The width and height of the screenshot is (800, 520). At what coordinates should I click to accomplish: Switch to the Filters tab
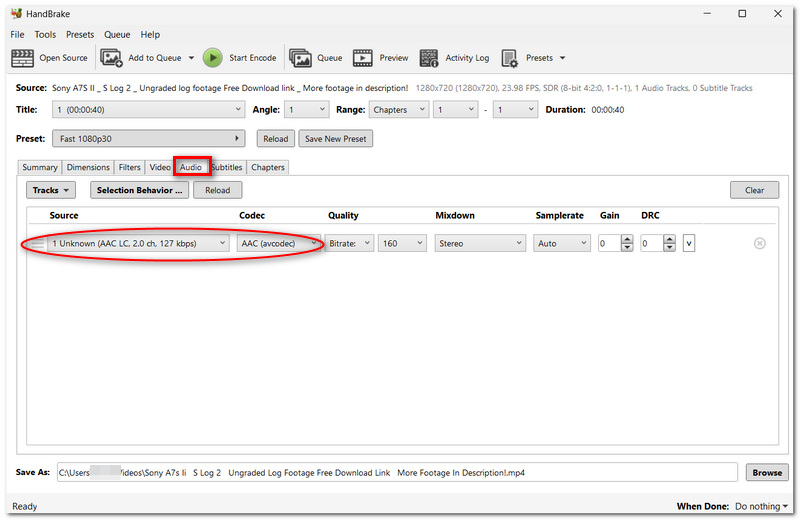click(129, 167)
